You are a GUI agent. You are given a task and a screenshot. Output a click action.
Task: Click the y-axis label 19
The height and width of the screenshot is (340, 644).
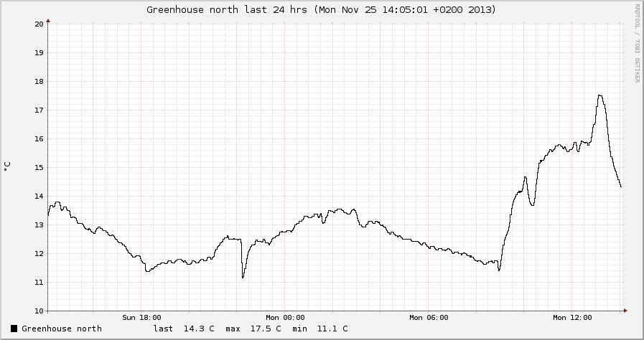[39, 52]
